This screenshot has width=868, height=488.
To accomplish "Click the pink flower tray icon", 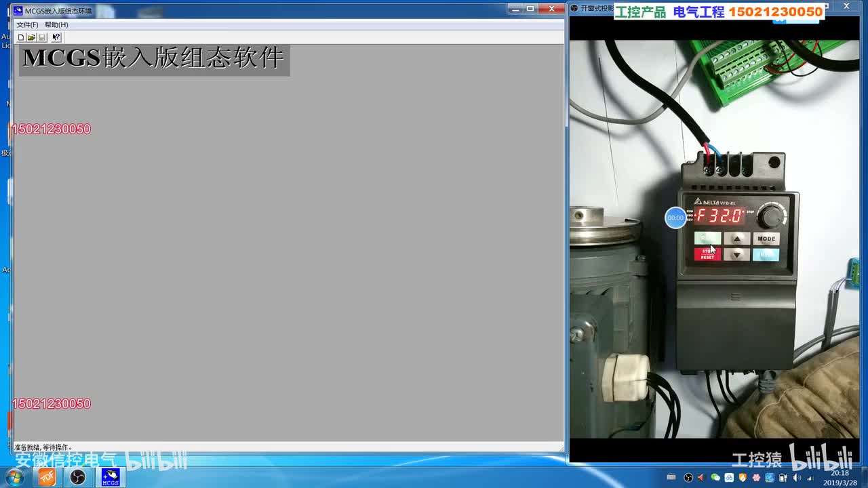I will [756, 478].
